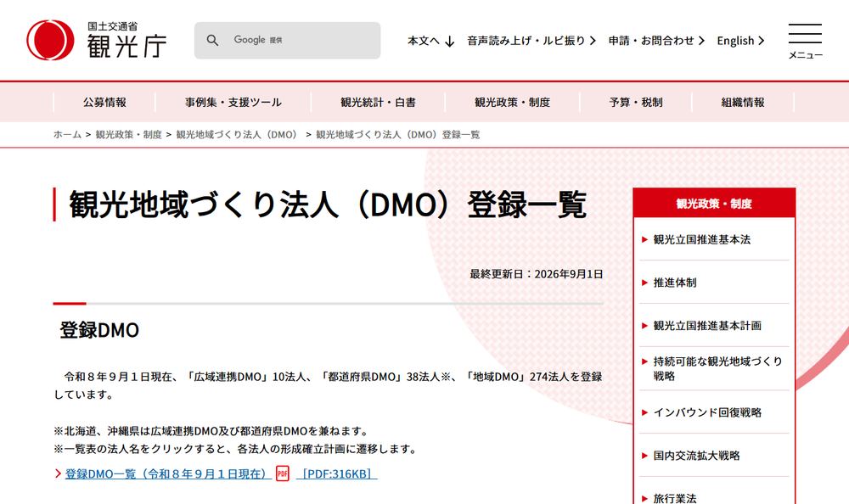This screenshot has height=504, width=849.
Task: Click the search magnifier icon
Action: point(212,40)
